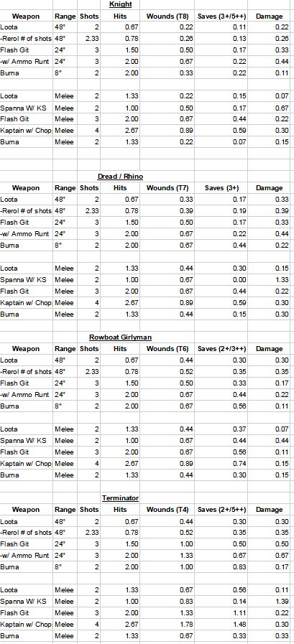Select the Wounds (T8) column header
The width and height of the screenshot is (294, 644).
point(167,17)
